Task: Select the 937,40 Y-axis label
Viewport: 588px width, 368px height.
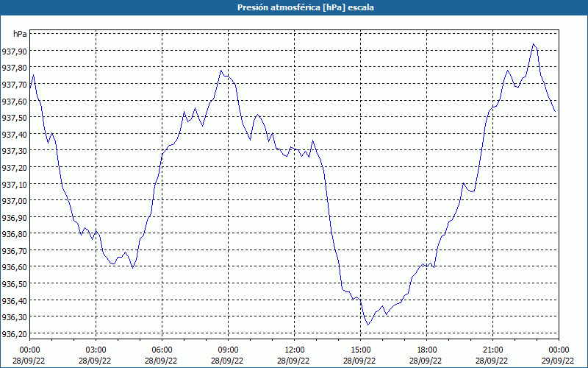Action: [x=15, y=135]
